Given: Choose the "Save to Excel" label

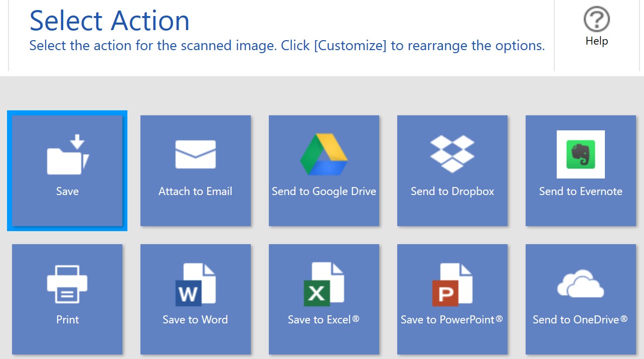Looking at the screenshot, I should [x=324, y=320].
